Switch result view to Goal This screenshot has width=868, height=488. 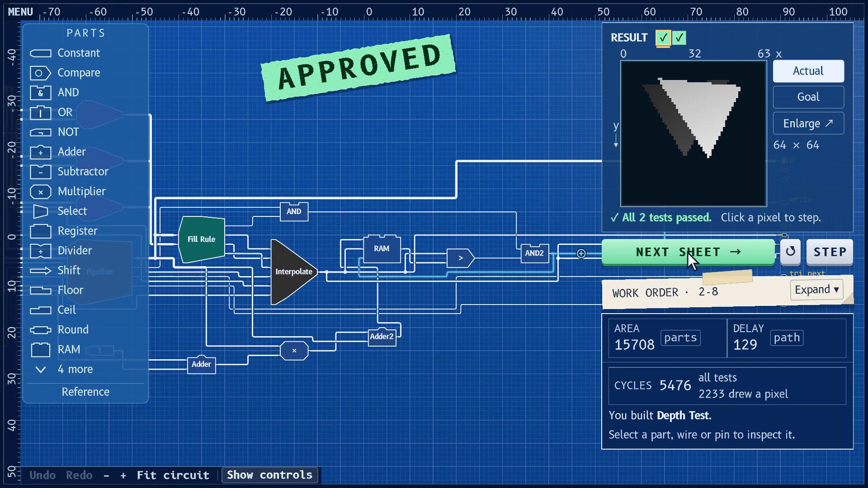click(x=808, y=97)
